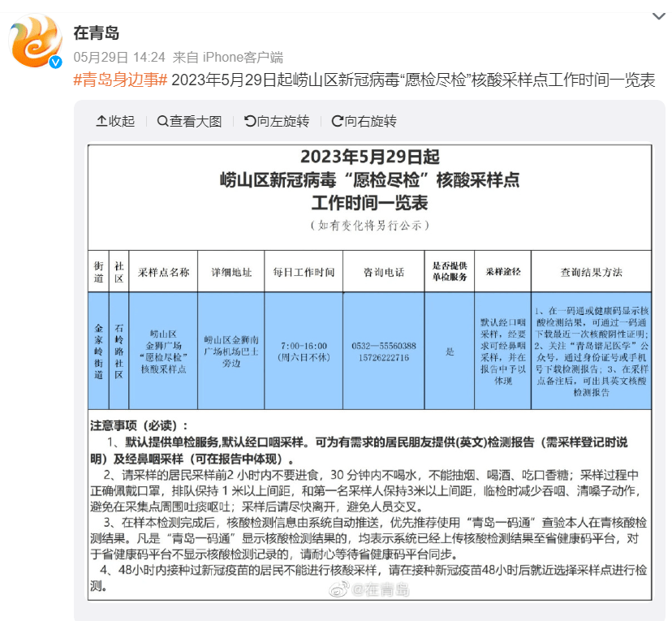Click the 在青岛 profile avatar

click(35, 42)
